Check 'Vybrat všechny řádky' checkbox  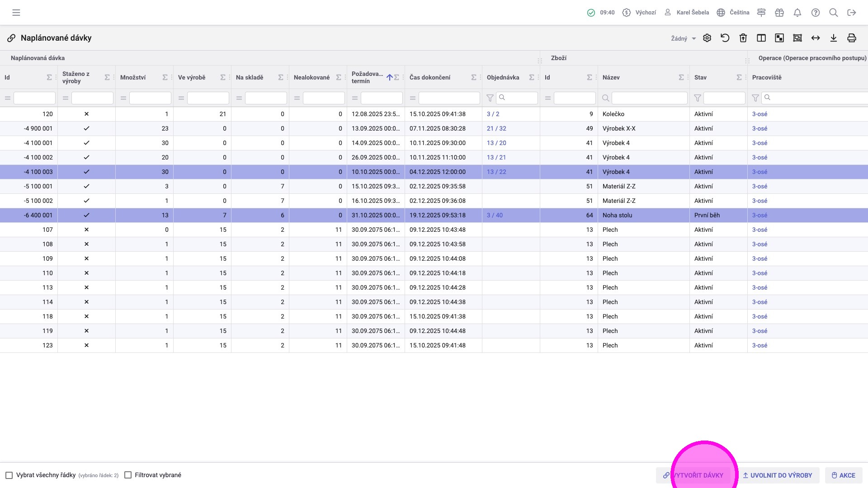click(9, 475)
